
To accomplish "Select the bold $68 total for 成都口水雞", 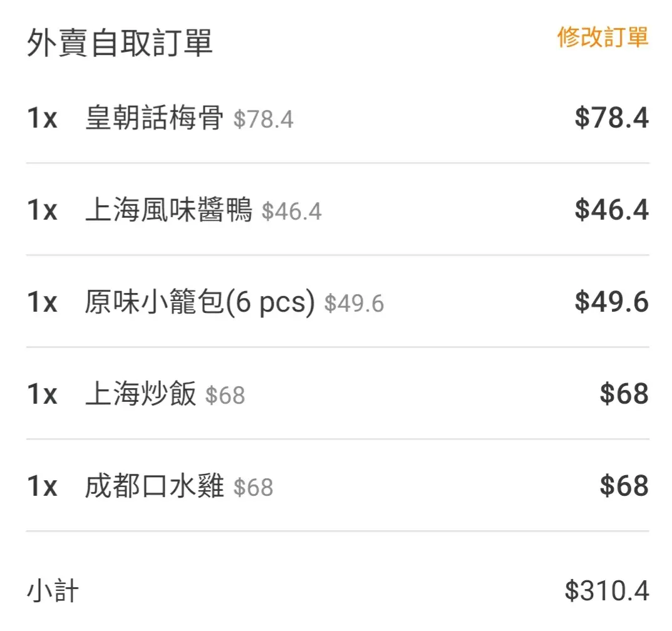I will (x=624, y=486).
